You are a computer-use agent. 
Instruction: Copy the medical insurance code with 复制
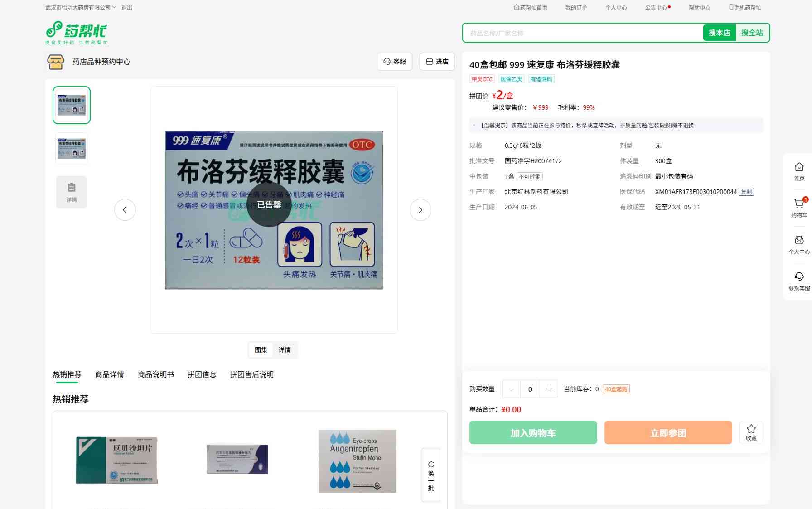point(746,192)
